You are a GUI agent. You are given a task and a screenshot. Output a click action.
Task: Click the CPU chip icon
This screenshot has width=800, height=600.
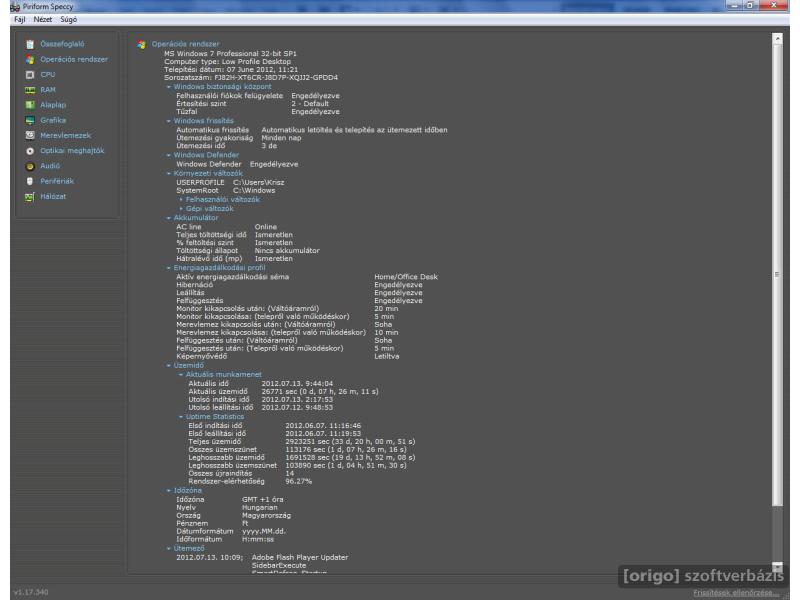coord(30,75)
